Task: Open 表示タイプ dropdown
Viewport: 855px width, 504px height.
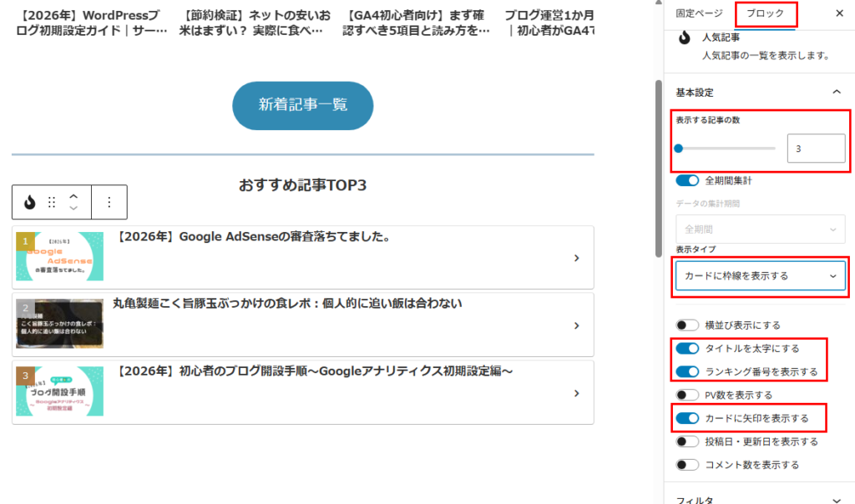Action: pos(760,275)
